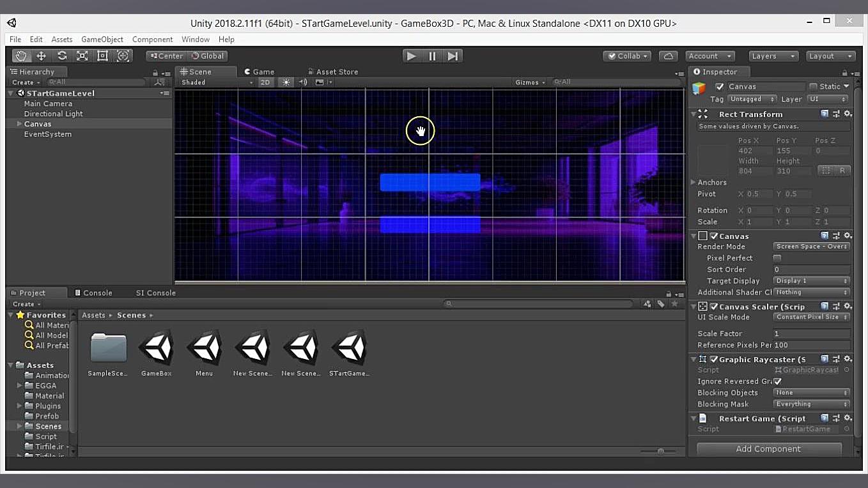Screen dimensions: 868x488
Task: Open the File menu
Action: click(x=15, y=40)
